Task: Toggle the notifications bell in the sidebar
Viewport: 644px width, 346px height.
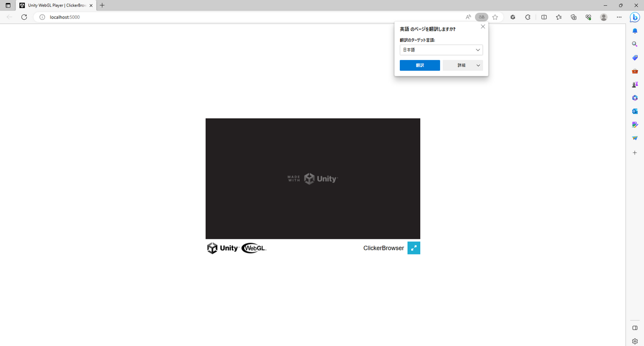Action: (634, 31)
